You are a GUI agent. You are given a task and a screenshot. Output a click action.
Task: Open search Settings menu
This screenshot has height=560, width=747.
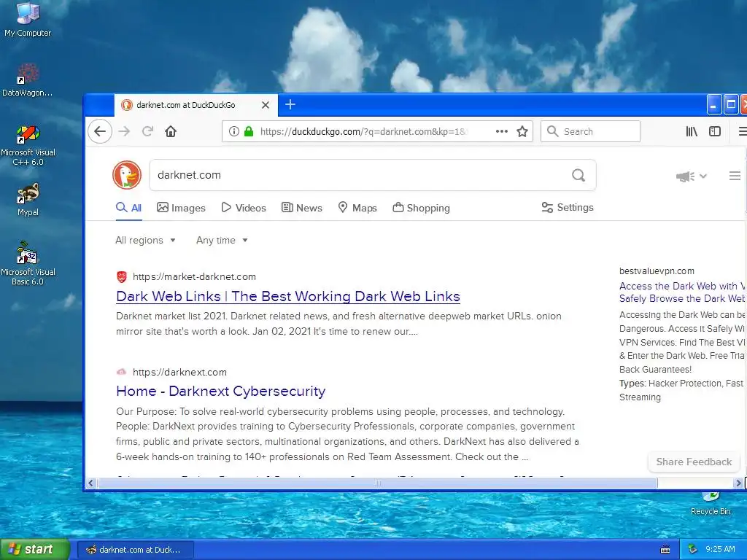568,208
